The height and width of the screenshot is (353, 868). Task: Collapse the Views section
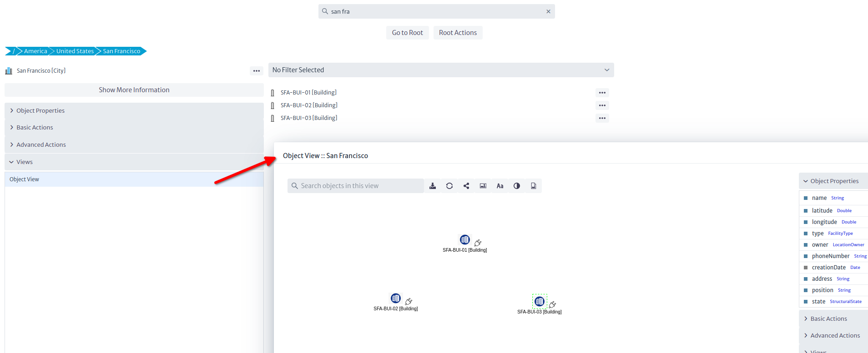pyautogui.click(x=25, y=162)
